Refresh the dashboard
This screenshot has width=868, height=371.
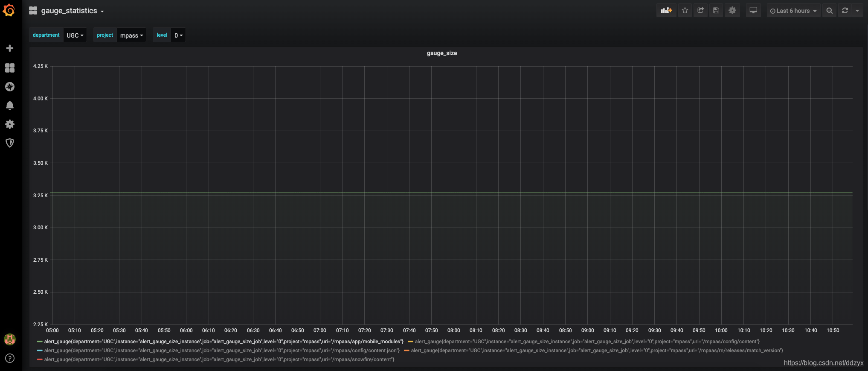coord(845,11)
